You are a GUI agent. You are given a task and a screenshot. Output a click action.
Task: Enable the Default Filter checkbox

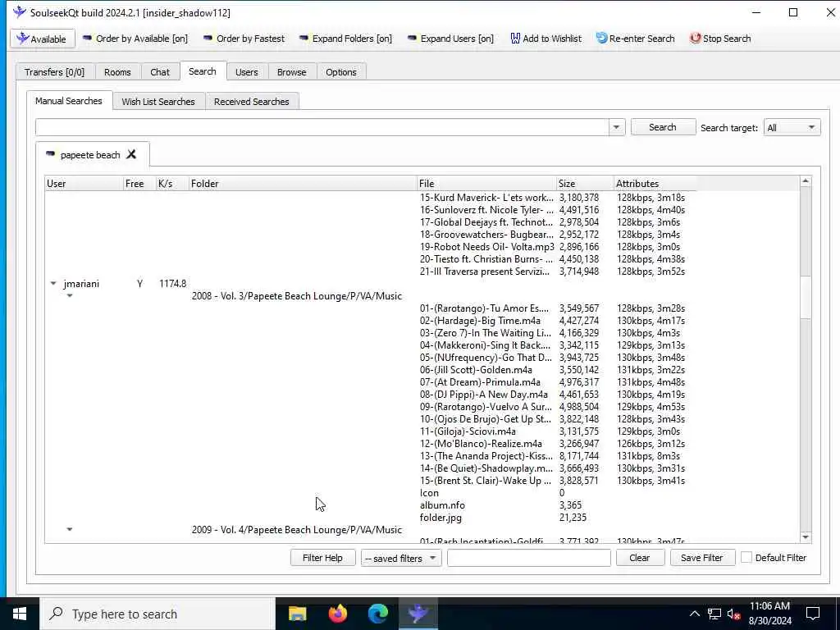point(746,557)
